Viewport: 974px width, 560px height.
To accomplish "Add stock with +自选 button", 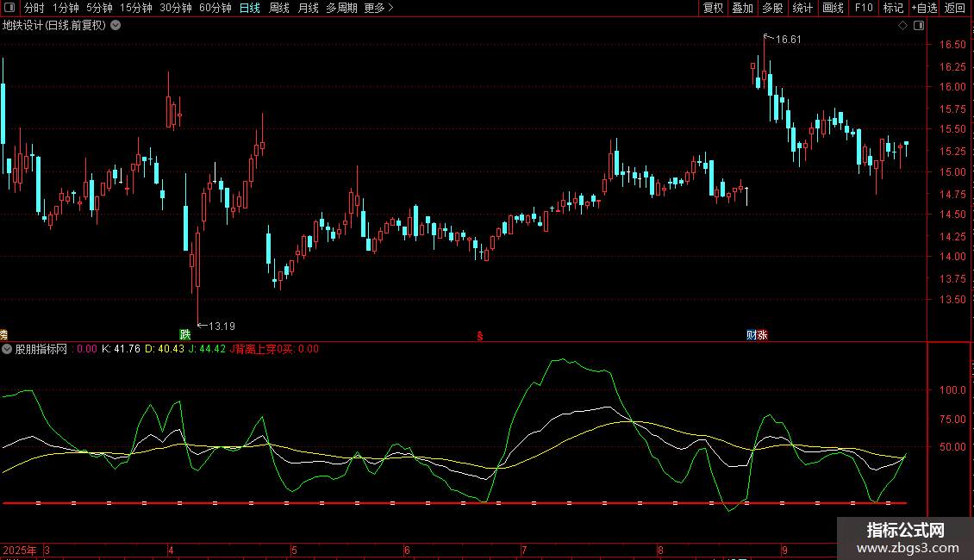I will [923, 9].
